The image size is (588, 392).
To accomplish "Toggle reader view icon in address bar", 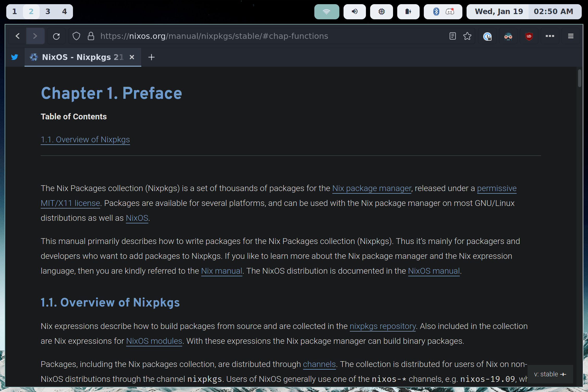I will pyautogui.click(x=452, y=36).
